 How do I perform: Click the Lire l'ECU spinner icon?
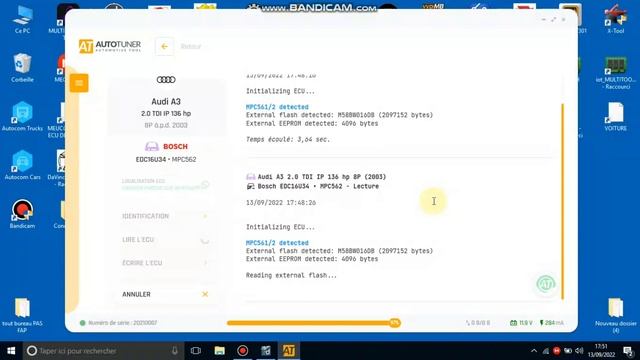205,240
